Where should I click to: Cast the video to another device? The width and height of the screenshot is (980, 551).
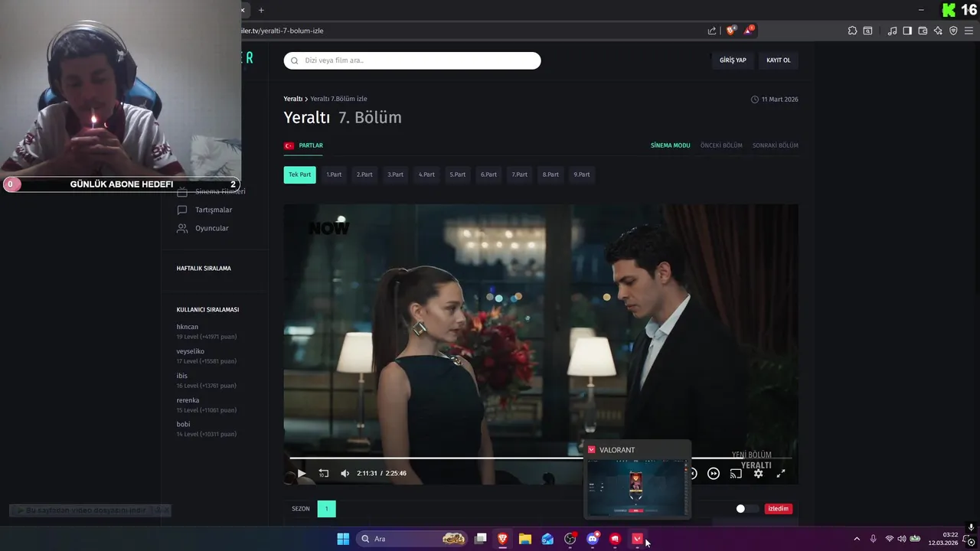coord(736,474)
